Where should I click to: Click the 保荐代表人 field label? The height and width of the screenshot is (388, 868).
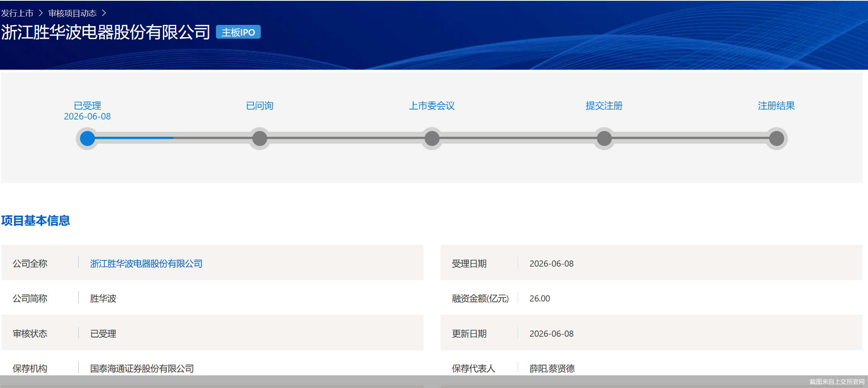(474, 368)
